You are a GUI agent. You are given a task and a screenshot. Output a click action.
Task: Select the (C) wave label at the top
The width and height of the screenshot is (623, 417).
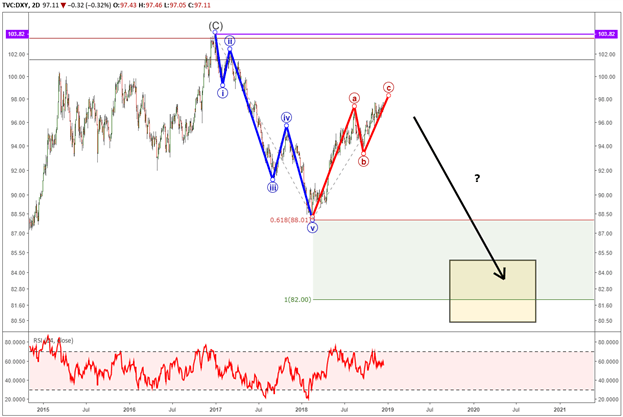[x=216, y=26]
